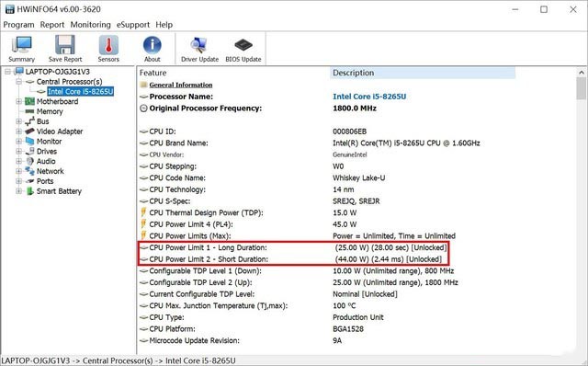Open the Help menu
This screenshot has width=588, height=366.
[164, 25]
